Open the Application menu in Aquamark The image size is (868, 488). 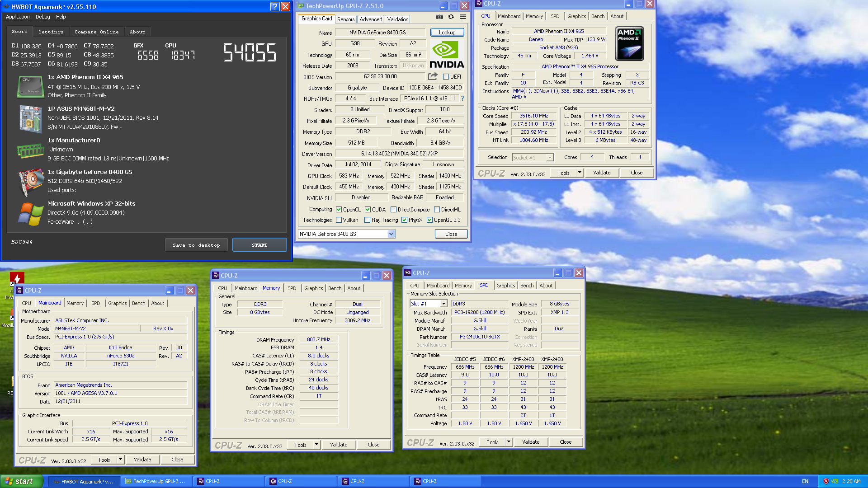(18, 17)
